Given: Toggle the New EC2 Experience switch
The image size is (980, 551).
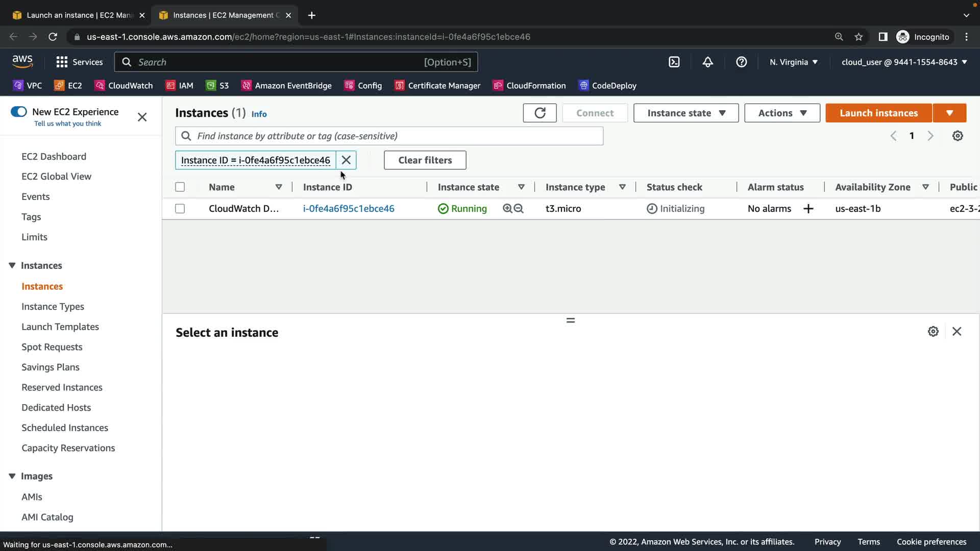Looking at the screenshot, I should pos(19,112).
